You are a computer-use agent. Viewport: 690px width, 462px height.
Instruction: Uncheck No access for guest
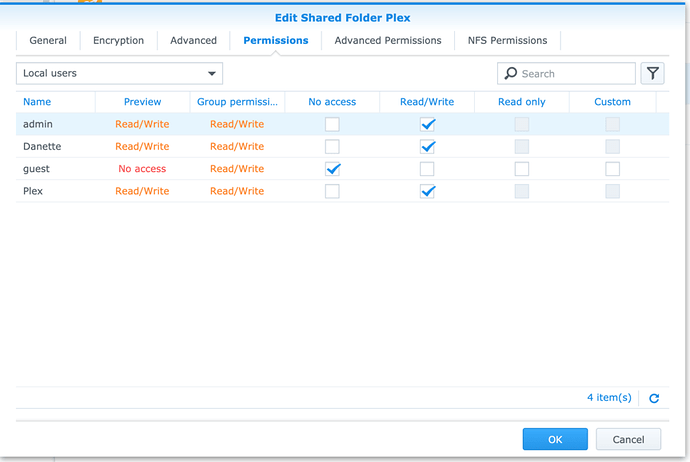pyautogui.click(x=333, y=169)
